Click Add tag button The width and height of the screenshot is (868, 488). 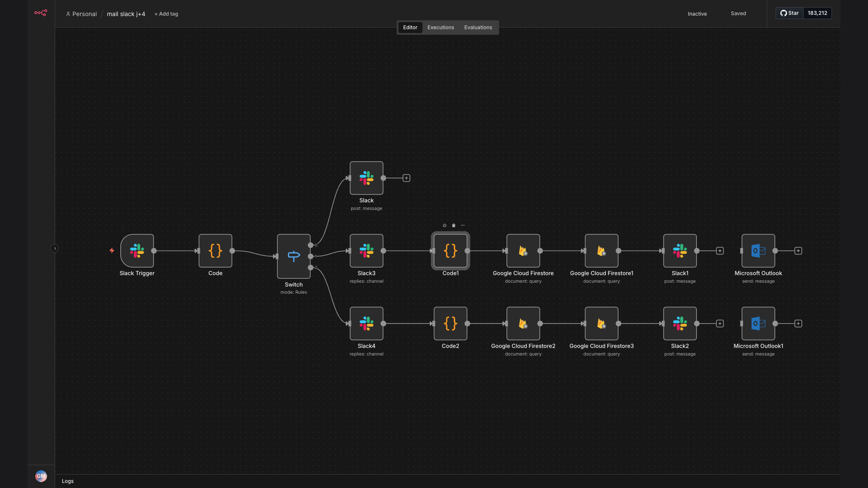pyautogui.click(x=166, y=14)
